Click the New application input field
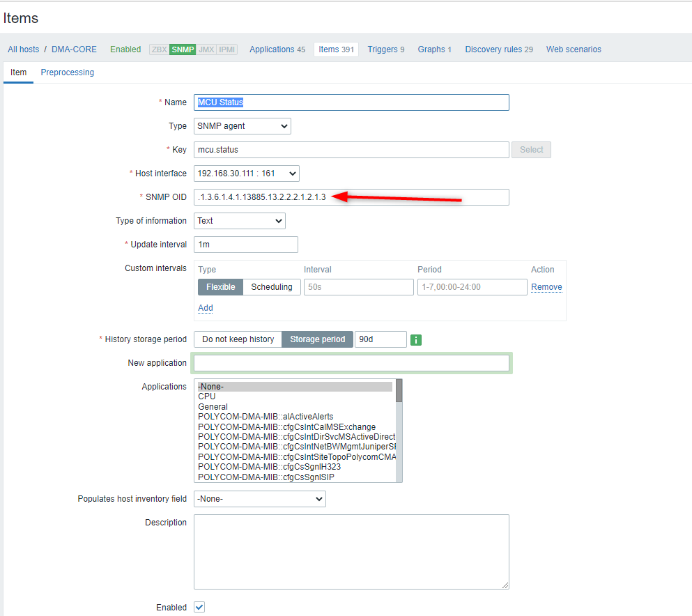 click(351, 363)
